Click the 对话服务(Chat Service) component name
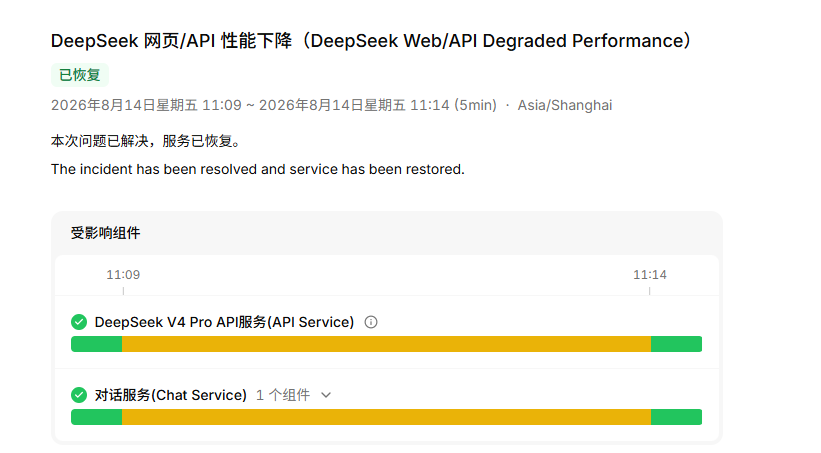 pyautogui.click(x=170, y=395)
